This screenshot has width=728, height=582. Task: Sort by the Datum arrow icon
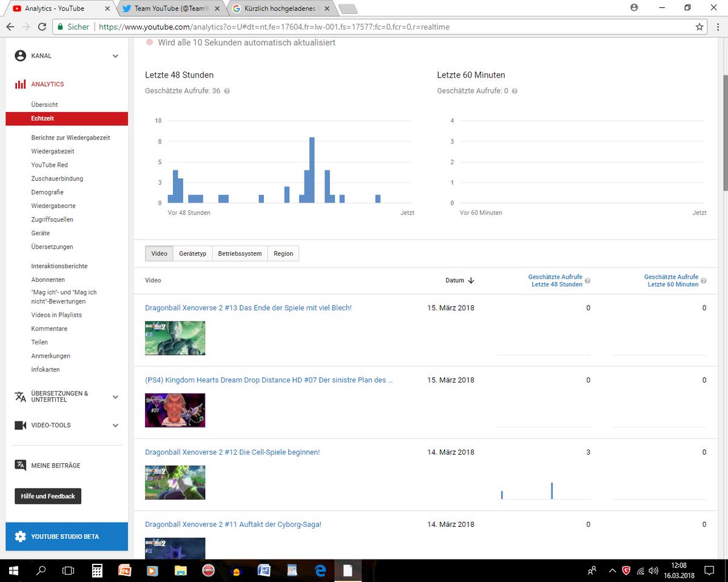[x=471, y=281]
